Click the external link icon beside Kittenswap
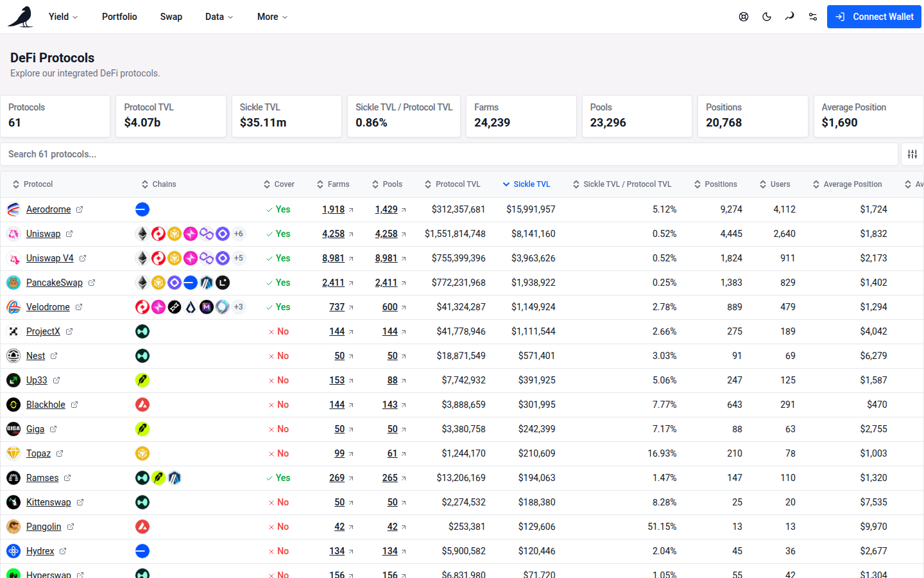 80,502
